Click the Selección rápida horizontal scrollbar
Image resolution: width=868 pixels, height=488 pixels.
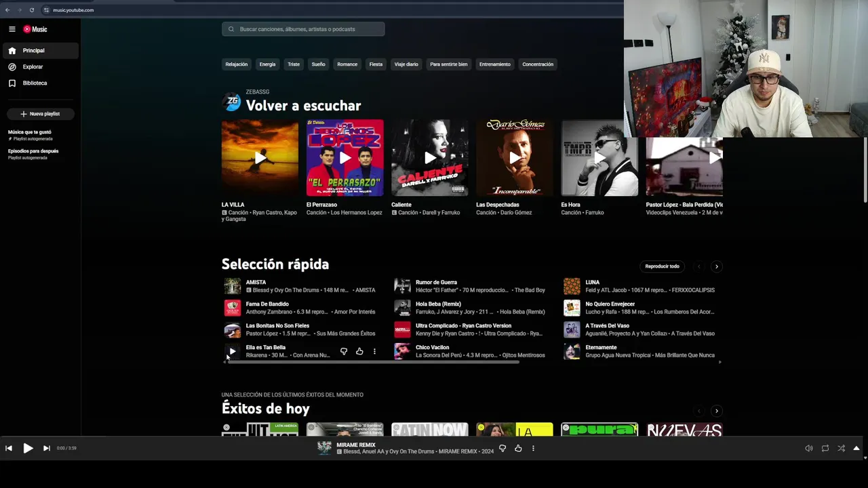[374, 362]
